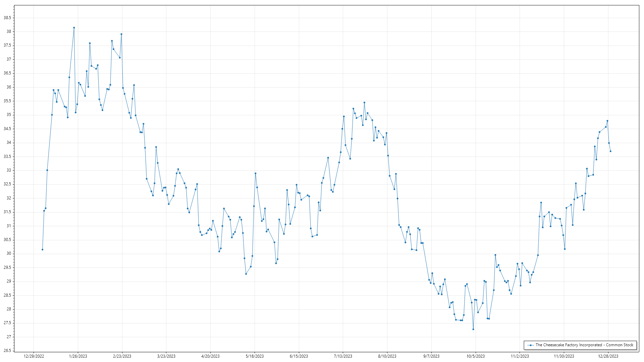Click the first data point of the series
This screenshot has height=362, width=644.
coord(42,249)
